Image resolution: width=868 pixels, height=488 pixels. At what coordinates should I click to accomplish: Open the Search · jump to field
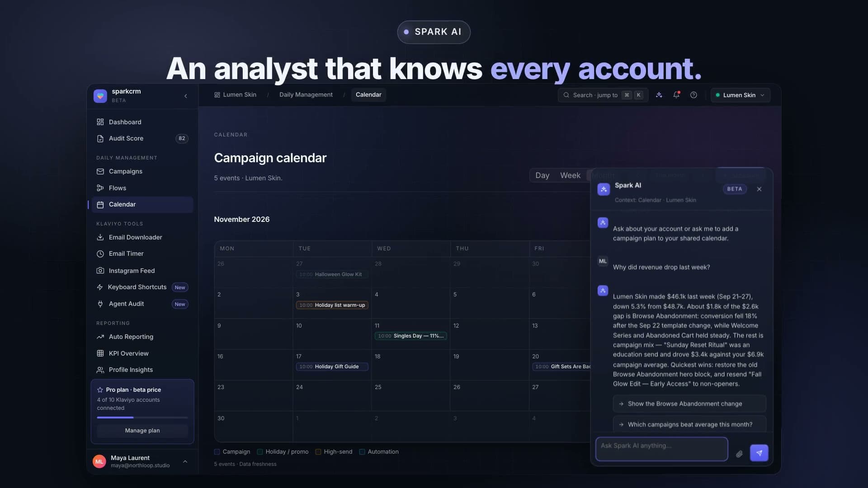pyautogui.click(x=603, y=95)
